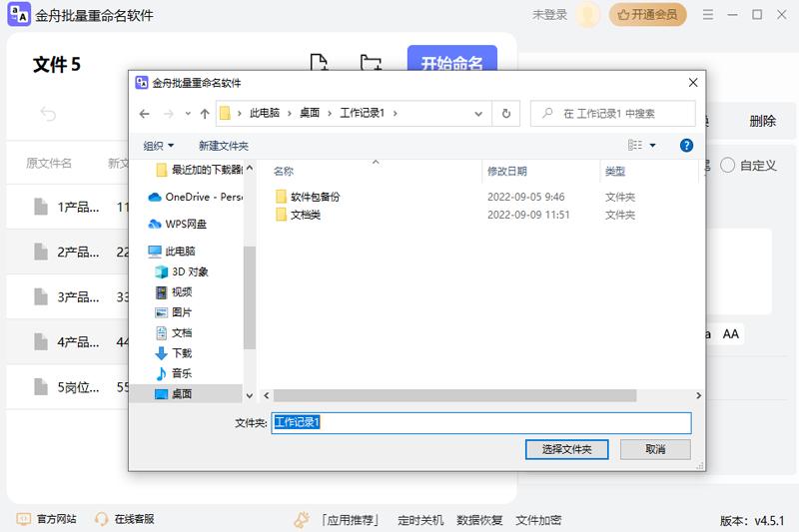Open the blue help question icon
The height and width of the screenshot is (532, 799).
click(686, 146)
